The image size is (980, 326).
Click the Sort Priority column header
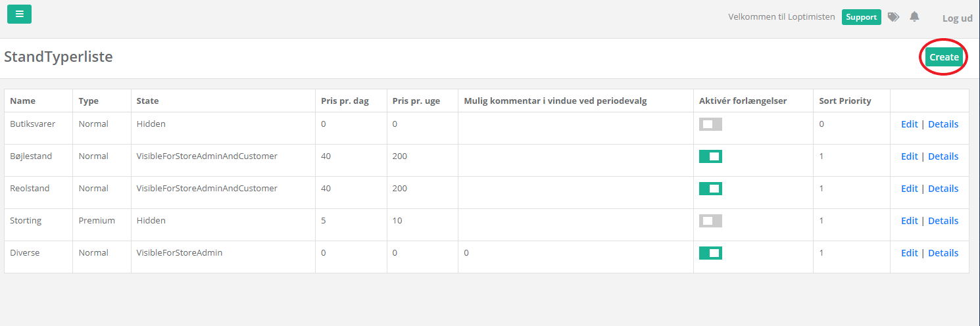tap(845, 101)
